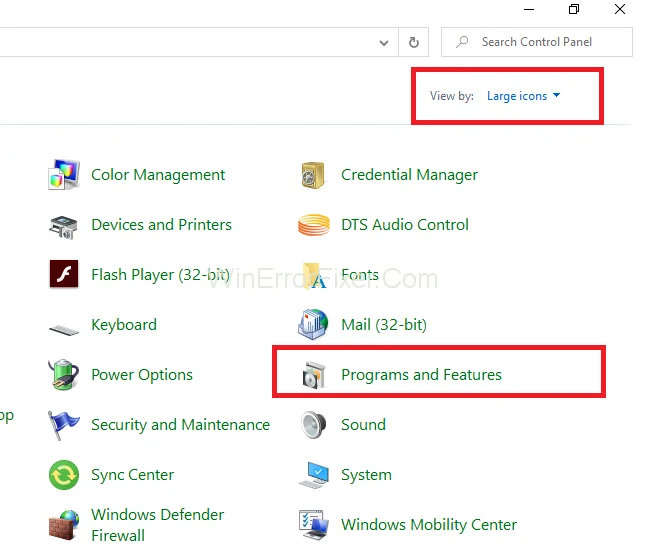Click the Programs and Features icon
Viewport: 645px width, 556px height.
point(314,375)
